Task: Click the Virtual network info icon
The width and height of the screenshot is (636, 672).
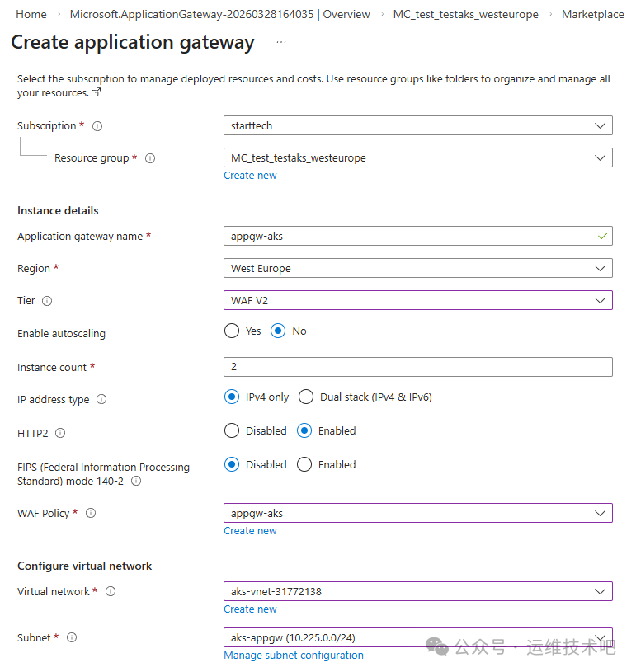Action: 111,591
